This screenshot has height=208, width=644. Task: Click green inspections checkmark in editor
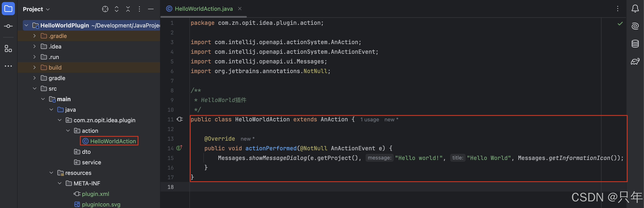620,24
